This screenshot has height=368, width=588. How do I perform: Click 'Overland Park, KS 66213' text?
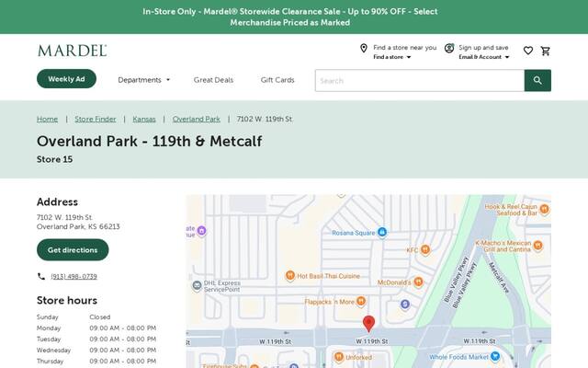(78, 226)
